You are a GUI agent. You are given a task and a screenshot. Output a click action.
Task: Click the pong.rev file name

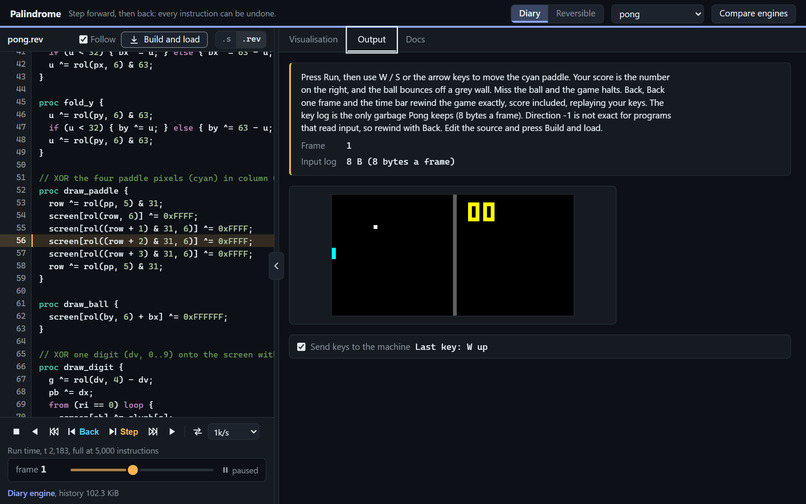tap(25, 40)
